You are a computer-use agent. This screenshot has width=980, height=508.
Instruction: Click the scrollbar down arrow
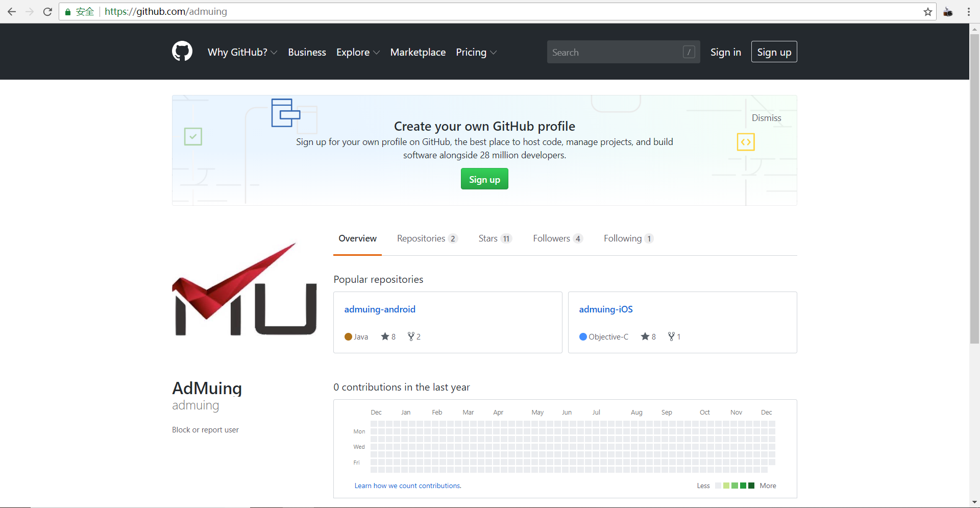click(x=974, y=502)
